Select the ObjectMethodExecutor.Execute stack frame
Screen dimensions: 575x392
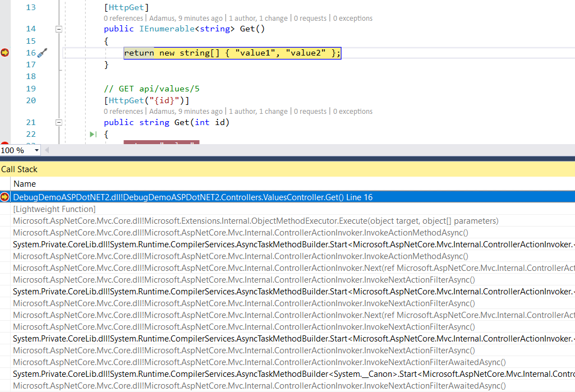click(255, 221)
